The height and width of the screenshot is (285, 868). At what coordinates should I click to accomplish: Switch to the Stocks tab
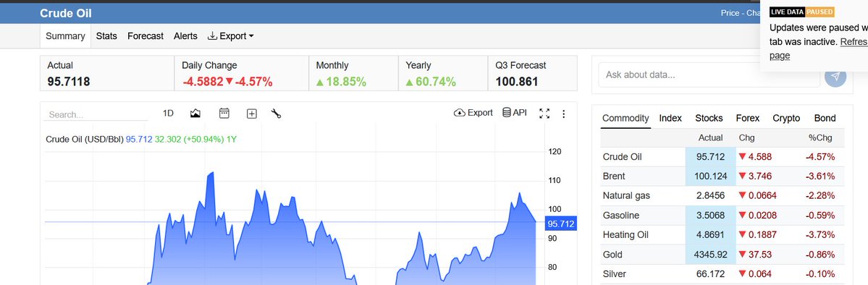click(x=709, y=118)
